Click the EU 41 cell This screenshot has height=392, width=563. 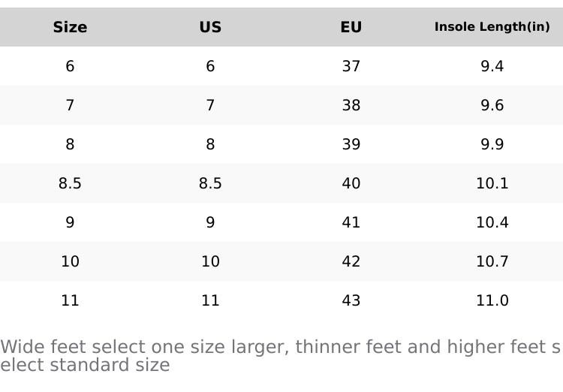351,222
